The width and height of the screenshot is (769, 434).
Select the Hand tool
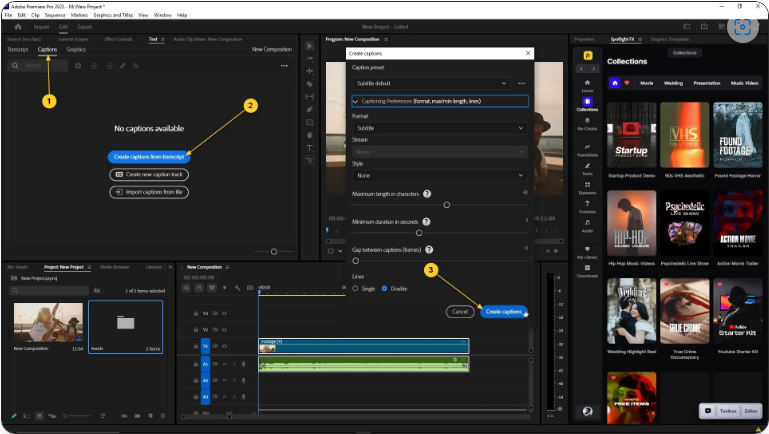[309, 135]
